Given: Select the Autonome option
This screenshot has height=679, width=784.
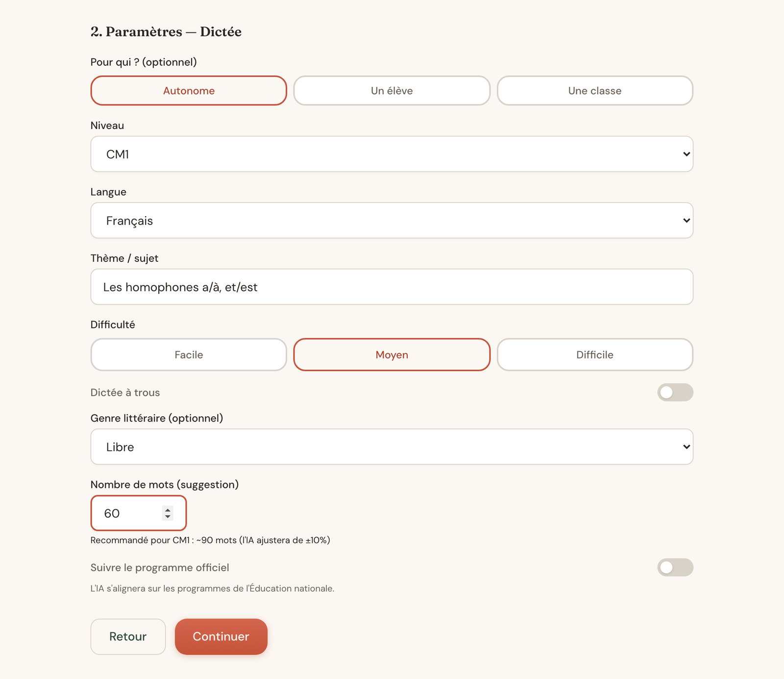Looking at the screenshot, I should tap(189, 91).
